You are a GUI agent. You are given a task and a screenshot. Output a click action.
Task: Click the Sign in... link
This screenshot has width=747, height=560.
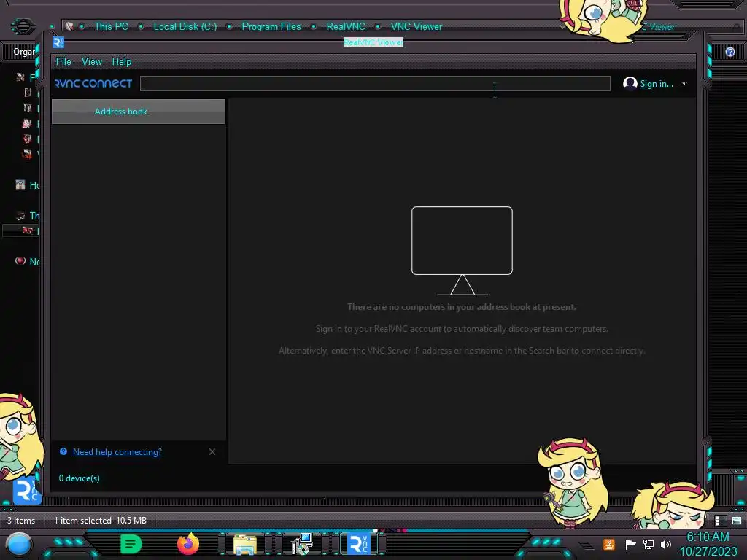(656, 84)
